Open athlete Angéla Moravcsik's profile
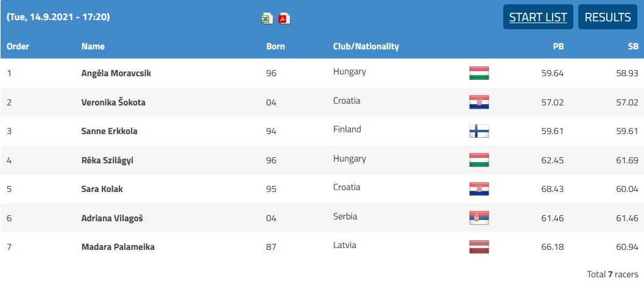Screen dimensions: 644x284 (x=116, y=74)
